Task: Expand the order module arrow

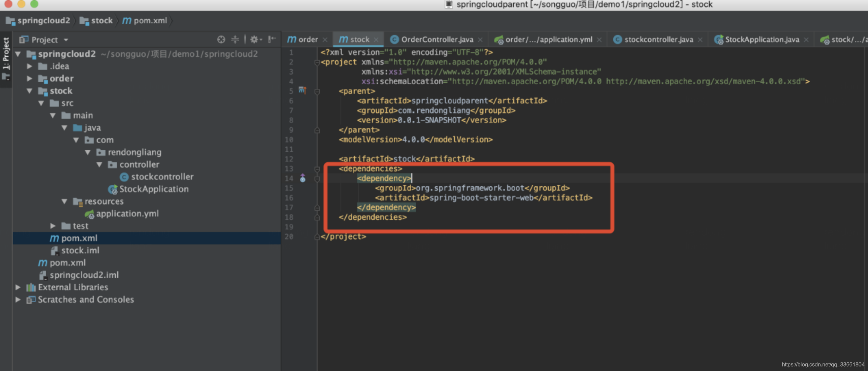Action: [x=30, y=78]
